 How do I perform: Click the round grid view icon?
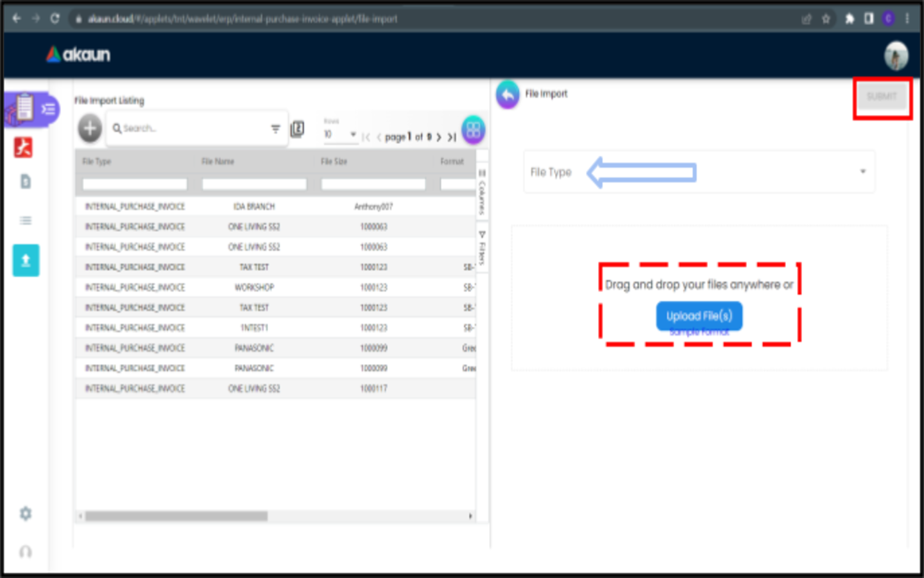(x=474, y=130)
